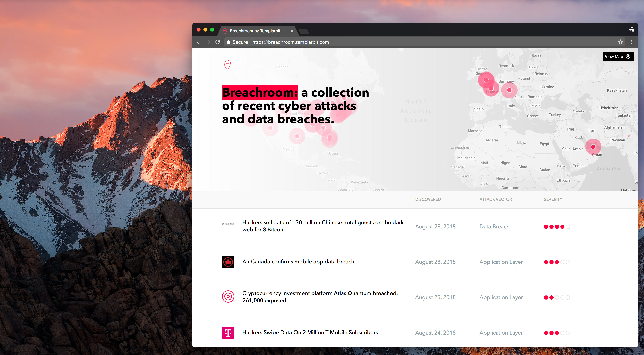
Task: Bookmark page with the star icon
Action: tap(620, 42)
